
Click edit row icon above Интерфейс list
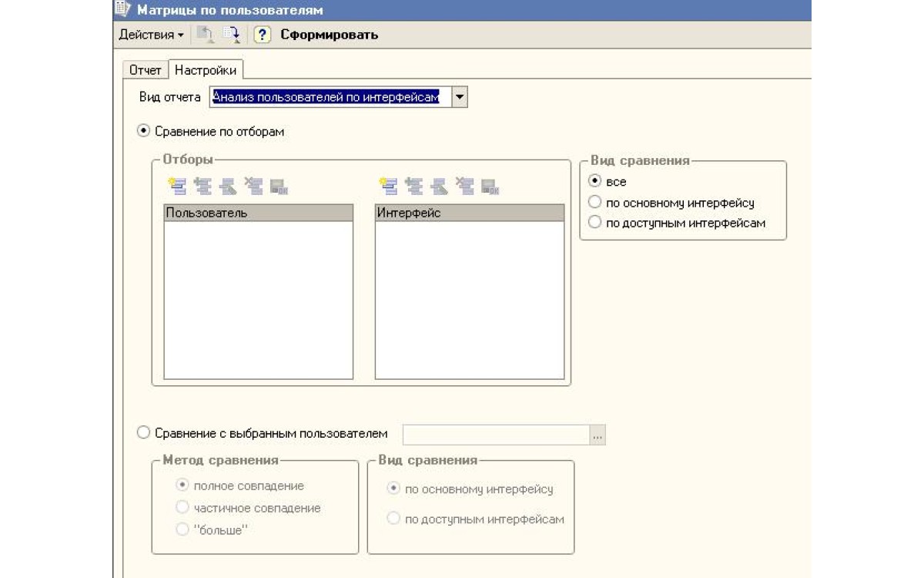click(439, 186)
